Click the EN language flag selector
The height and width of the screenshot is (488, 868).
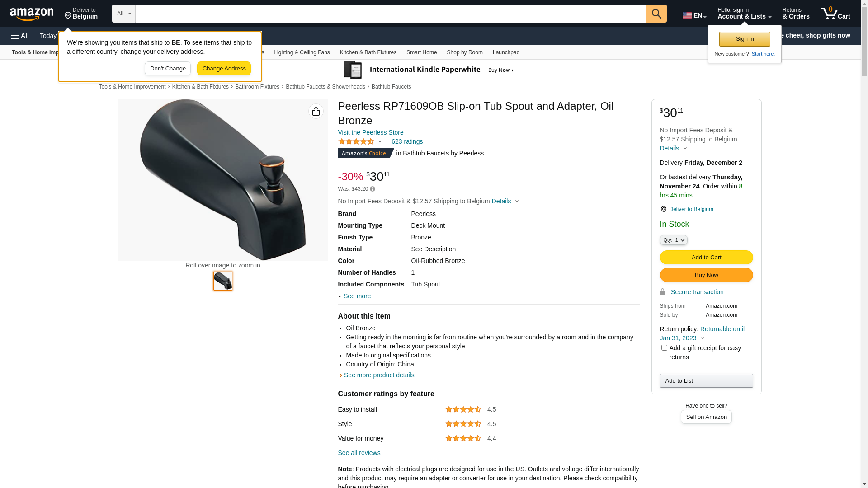click(x=694, y=15)
